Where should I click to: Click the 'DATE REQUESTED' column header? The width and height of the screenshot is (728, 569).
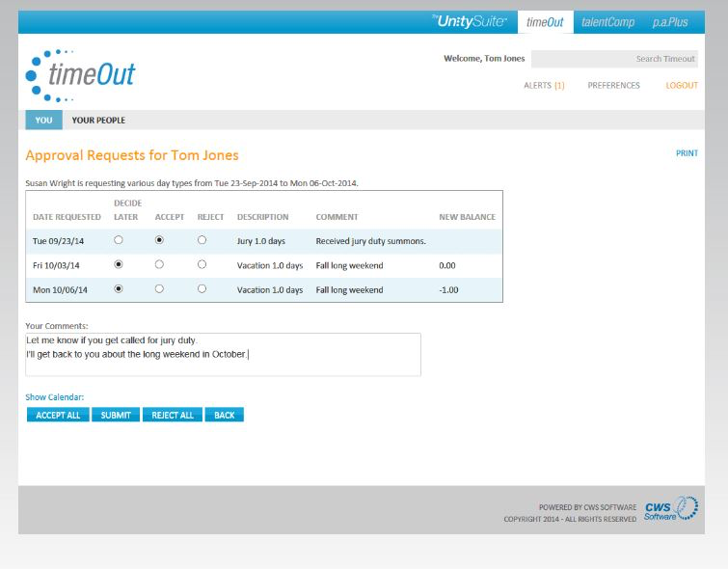click(67, 217)
